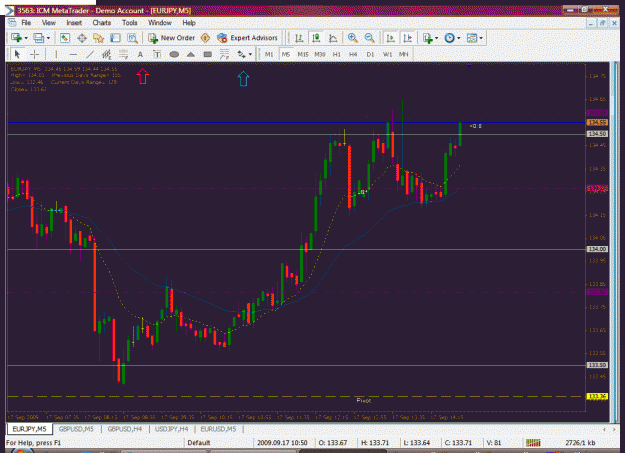Expand the Periods dropdown arrow
The height and width of the screenshot is (453, 625).
(x=459, y=38)
